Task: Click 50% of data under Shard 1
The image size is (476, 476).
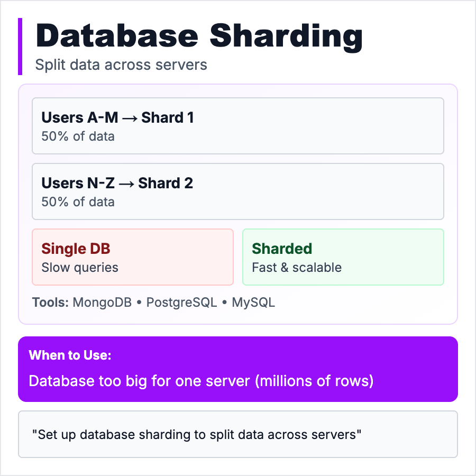Action: pyautogui.click(x=78, y=136)
